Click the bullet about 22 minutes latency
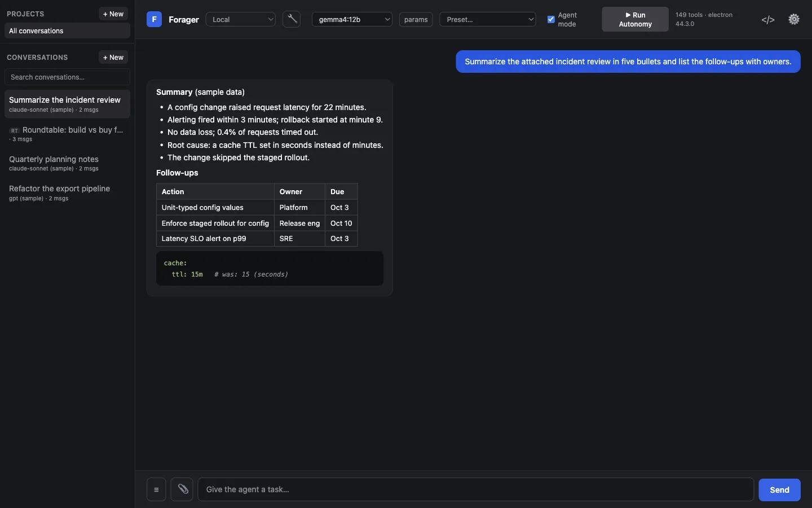The height and width of the screenshot is (508, 812). (x=267, y=107)
